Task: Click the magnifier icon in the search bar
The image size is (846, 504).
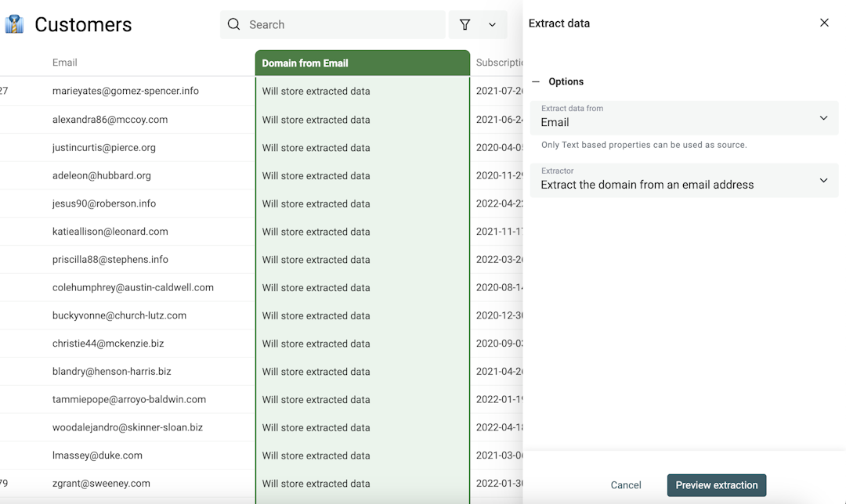Action: [x=233, y=24]
